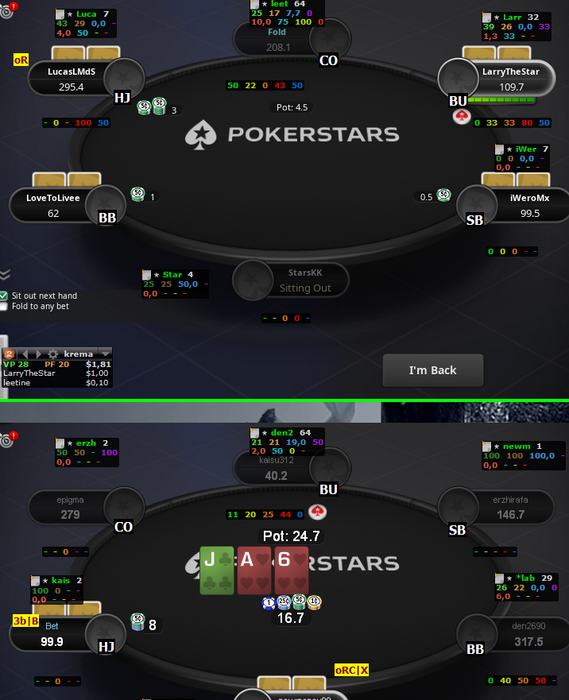Click the orange number 2 HUD badge
Image resolution: width=569 pixels, height=700 pixels.
click(9, 354)
